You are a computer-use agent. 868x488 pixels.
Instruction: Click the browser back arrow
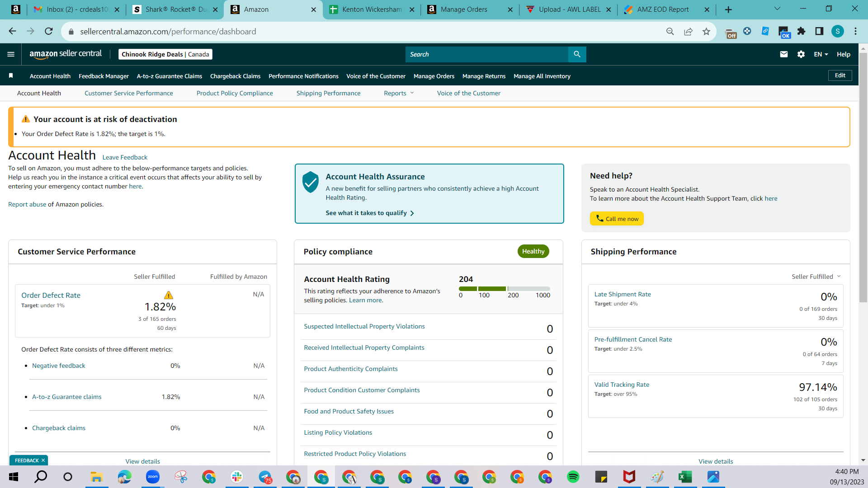(12, 31)
